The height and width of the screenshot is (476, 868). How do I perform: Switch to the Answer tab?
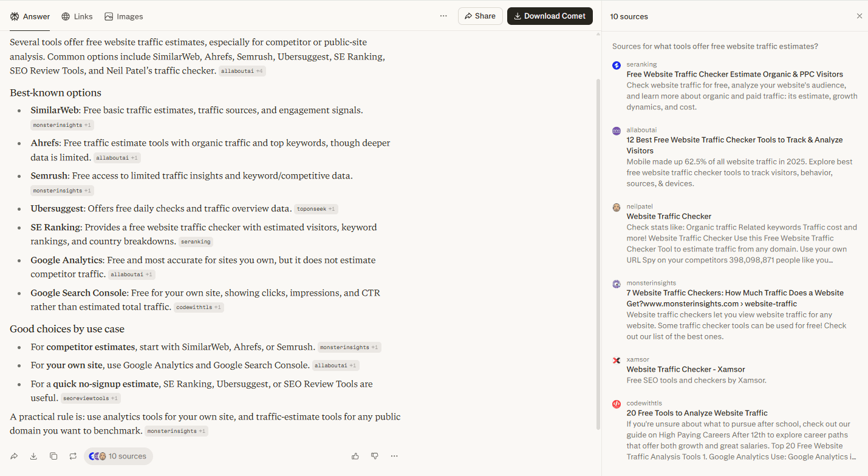coord(30,16)
